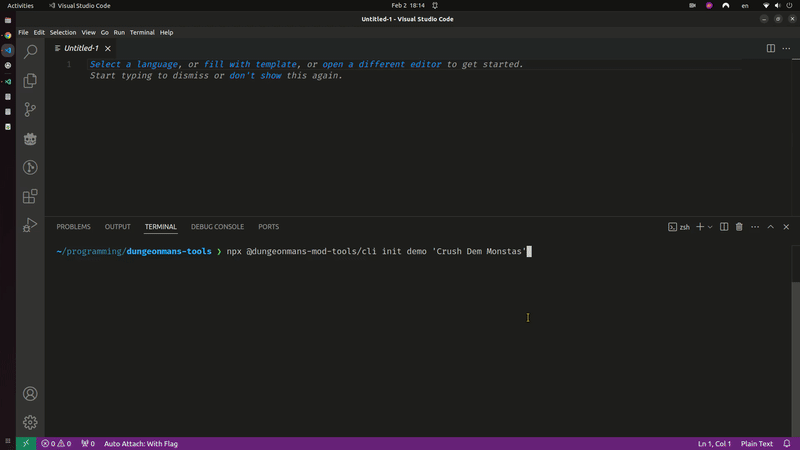This screenshot has height=450, width=800.
Task: Open the Run and Debug view
Action: pyautogui.click(x=30, y=225)
